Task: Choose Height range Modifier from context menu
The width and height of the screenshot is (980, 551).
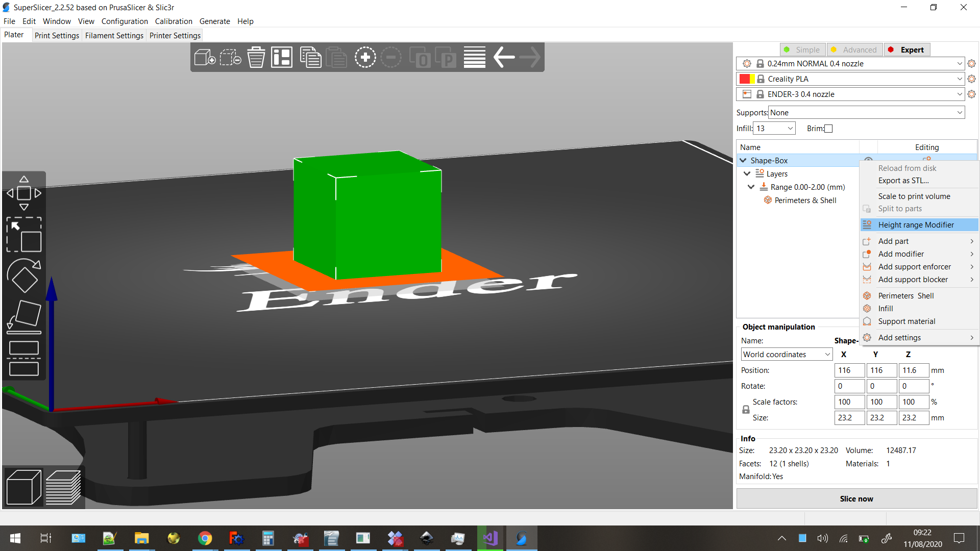Action: 916,225
